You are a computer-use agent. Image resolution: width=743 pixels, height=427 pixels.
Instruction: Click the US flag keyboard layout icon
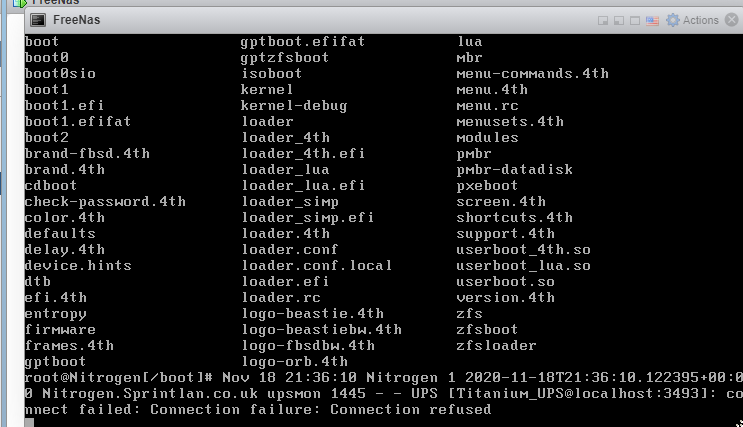coord(652,20)
